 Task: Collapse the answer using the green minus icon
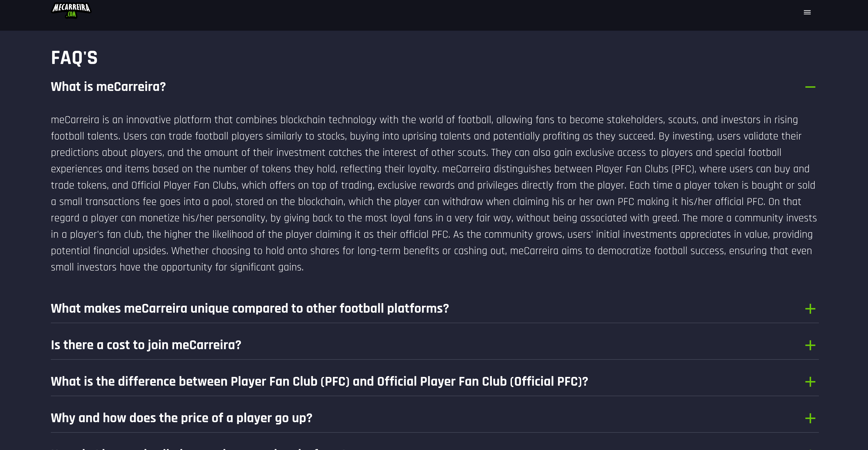click(x=810, y=87)
